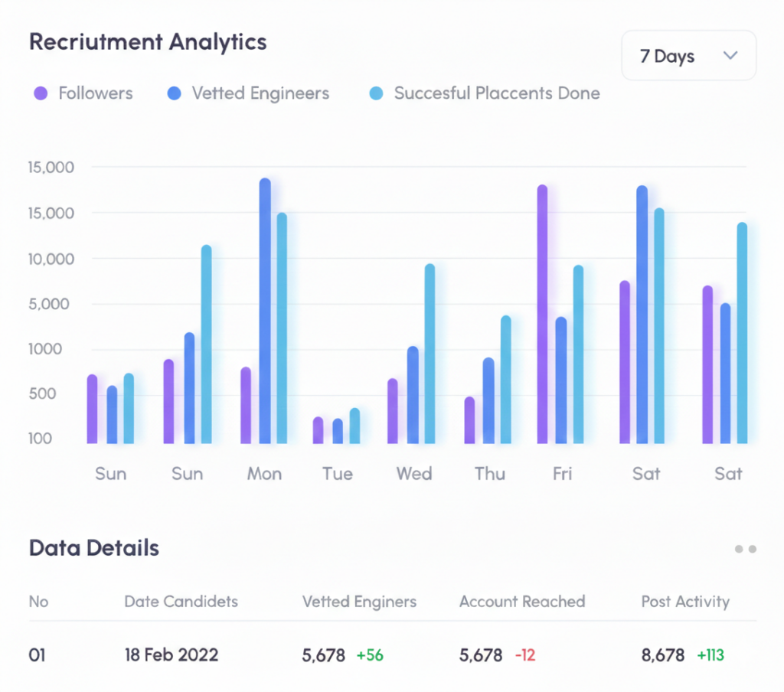Click the chevron arrow beside 7 Days
This screenshot has height=692, width=784.
pos(730,56)
